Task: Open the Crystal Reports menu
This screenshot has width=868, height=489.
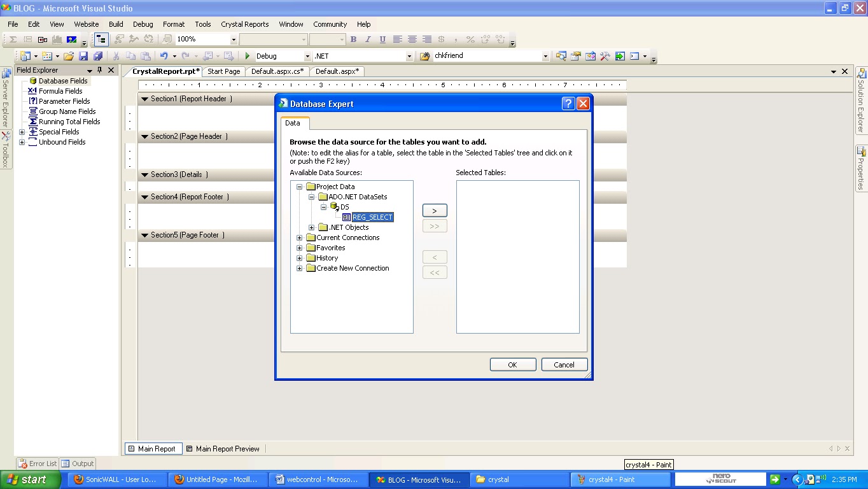Action: pos(245,24)
